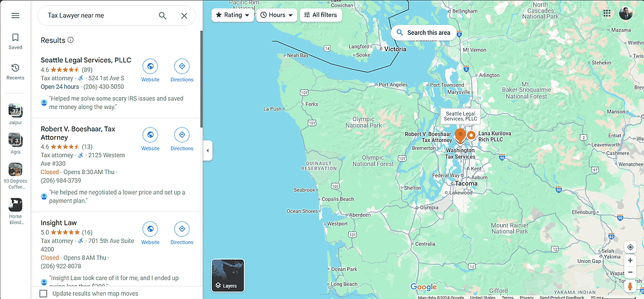The height and width of the screenshot is (299, 644).
Task: Click the Port Angeles map label
Action: tap(394, 85)
